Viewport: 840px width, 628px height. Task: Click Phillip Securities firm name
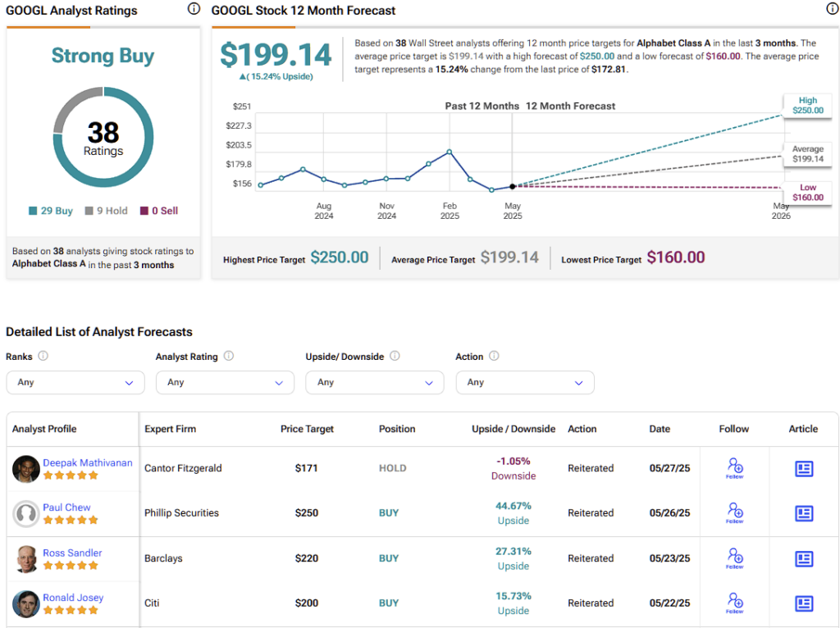181,513
